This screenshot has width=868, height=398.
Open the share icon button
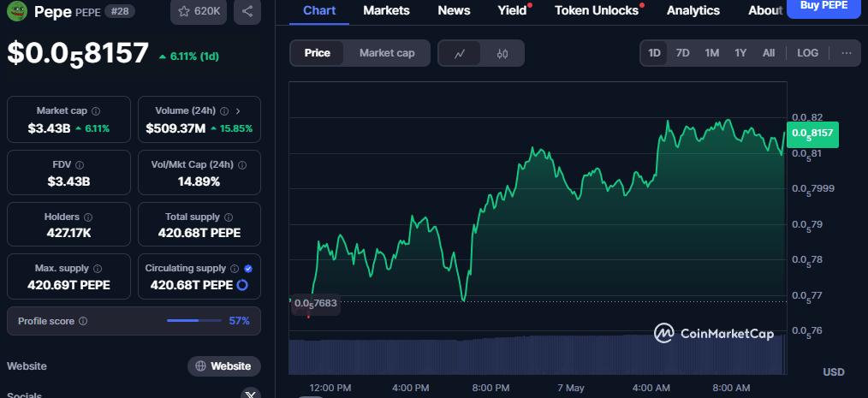pos(247,11)
